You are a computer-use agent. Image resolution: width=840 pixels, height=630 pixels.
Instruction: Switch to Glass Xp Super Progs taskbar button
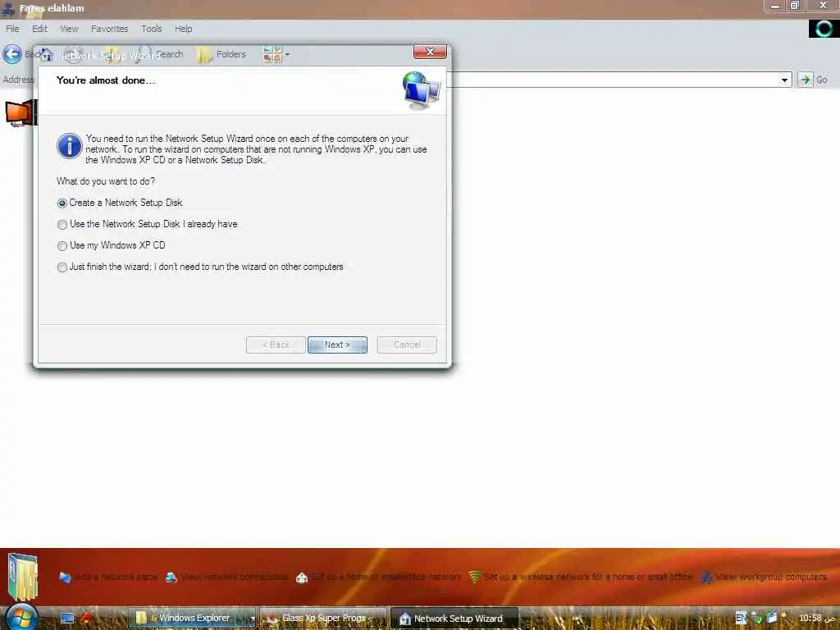[322, 619]
